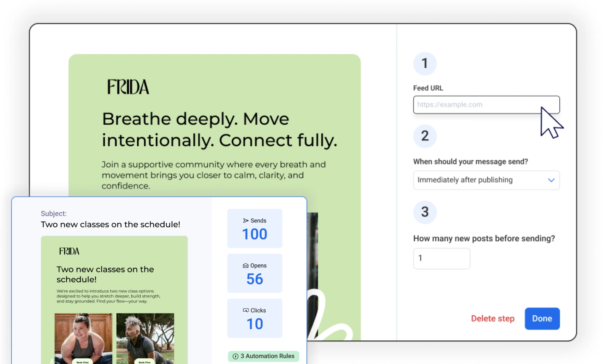Click the 'Two new classes on the schedule!' email heading
The height and width of the screenshot is (364, 606).
pyautogui.click(x=105, y=274)
